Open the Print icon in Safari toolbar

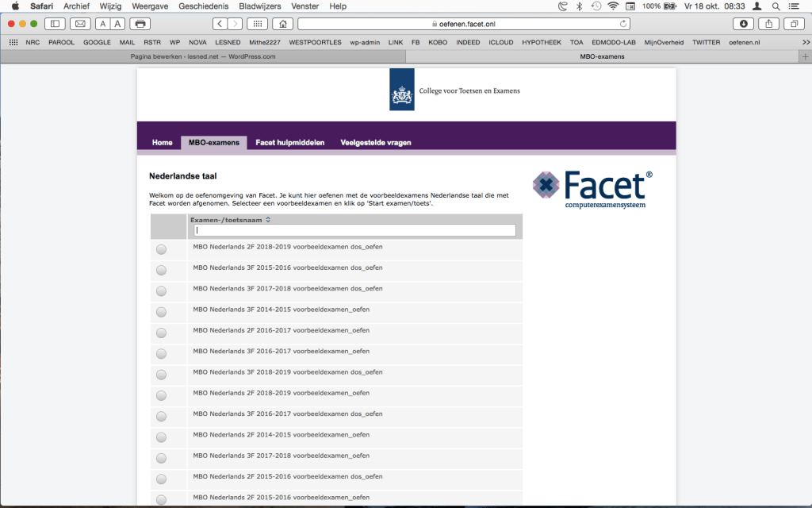pos(140,23)
